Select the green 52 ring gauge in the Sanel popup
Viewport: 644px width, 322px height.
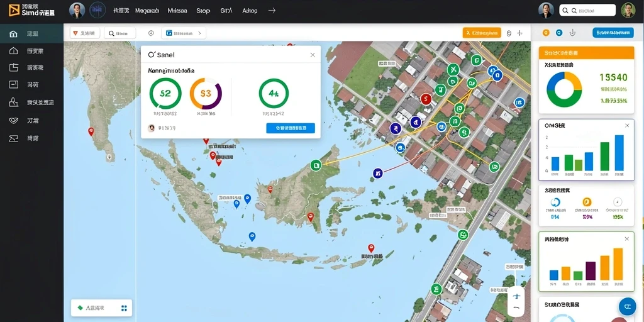[x=165, y=93]
